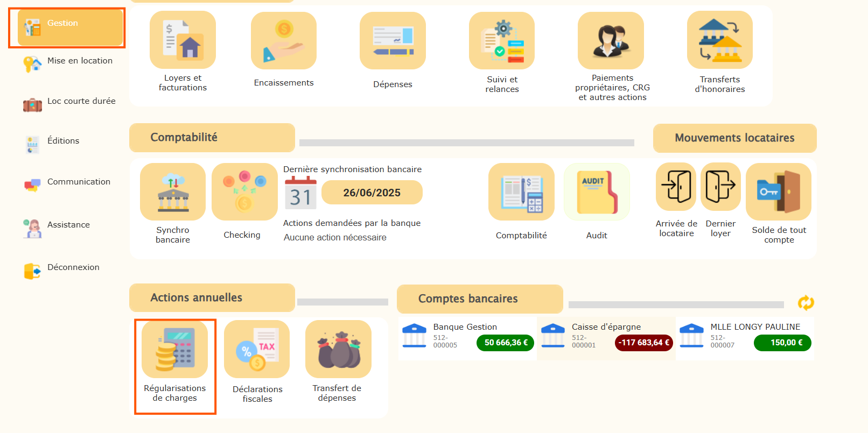
Task: Click Caisse d'épargne negative balance badge
Action: [643, 343]
